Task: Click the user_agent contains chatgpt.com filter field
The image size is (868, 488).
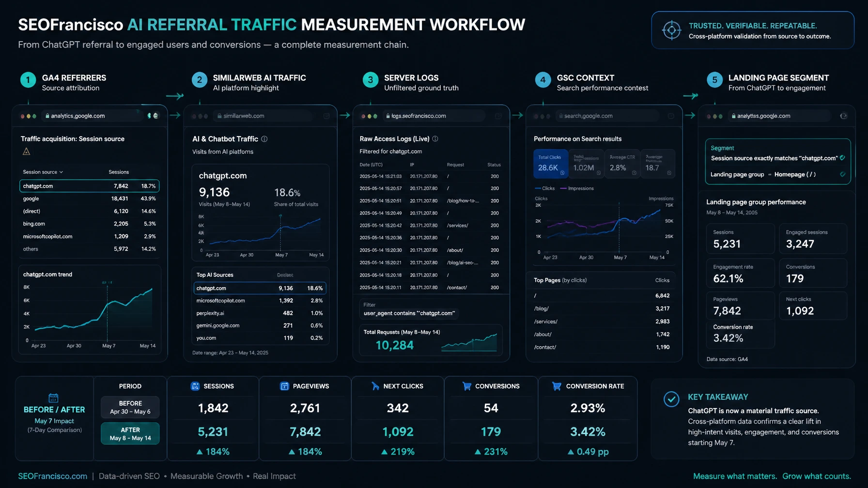Action: coord(409,313)
